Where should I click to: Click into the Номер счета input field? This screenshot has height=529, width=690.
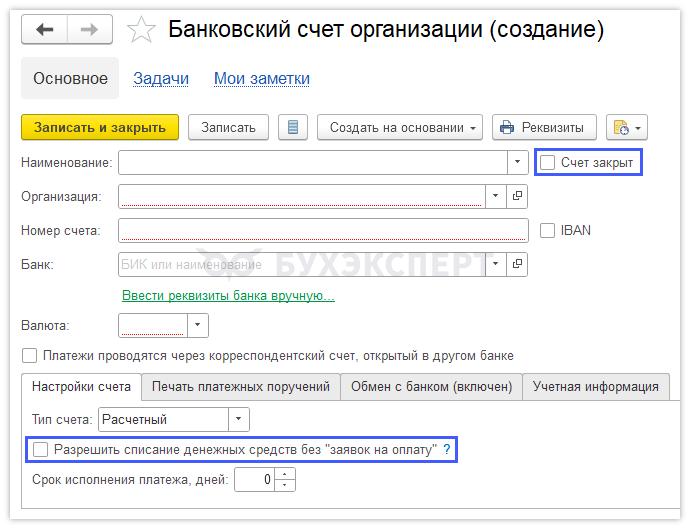[322, 230]
